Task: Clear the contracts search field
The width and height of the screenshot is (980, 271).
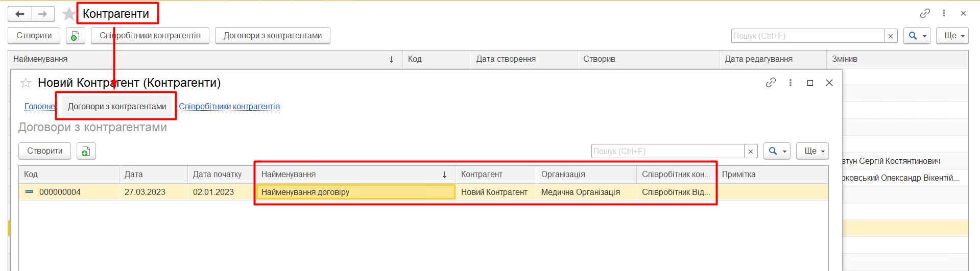Action: pos(751,151)
